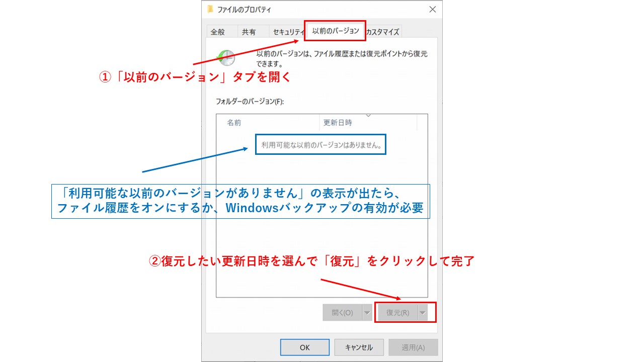Click the previous versions clock icon
This screenshot has height=362, width=644.
tap(226, 58)
